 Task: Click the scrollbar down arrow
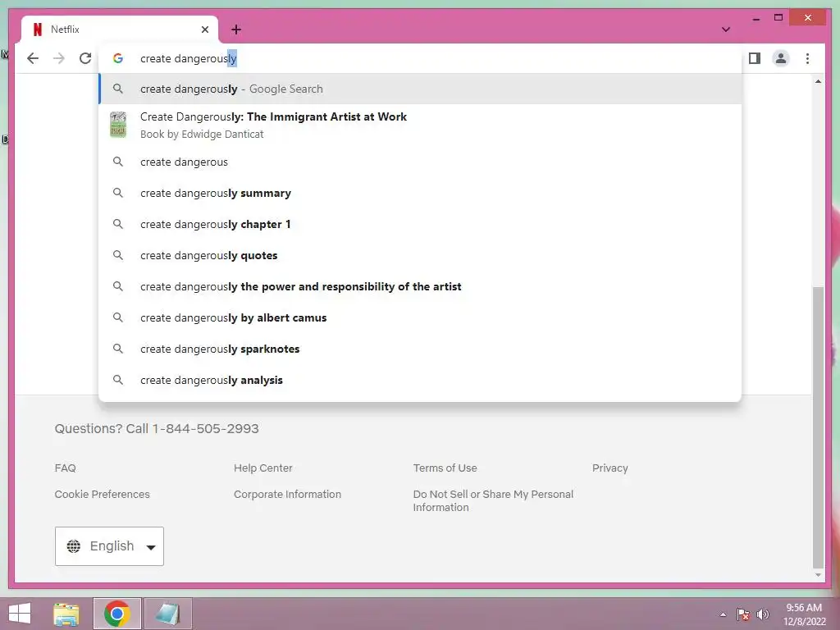point(818,575)
